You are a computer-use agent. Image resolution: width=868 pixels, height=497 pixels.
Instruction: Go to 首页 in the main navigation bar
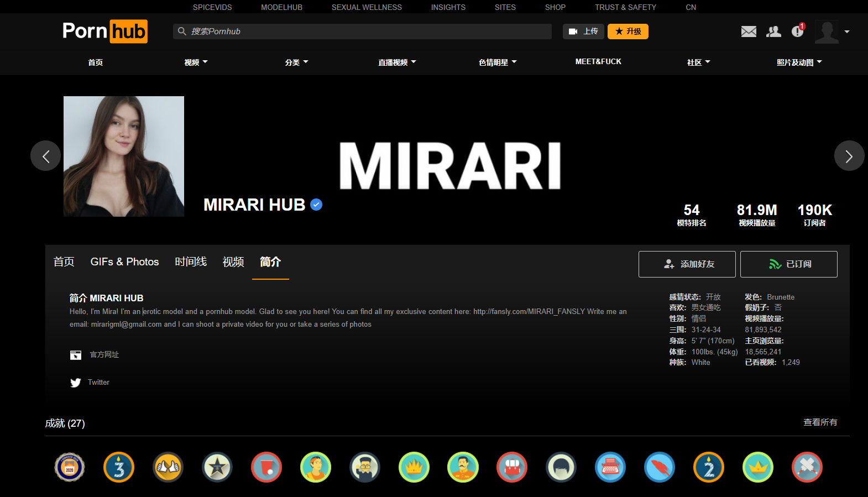pos(96,62)
